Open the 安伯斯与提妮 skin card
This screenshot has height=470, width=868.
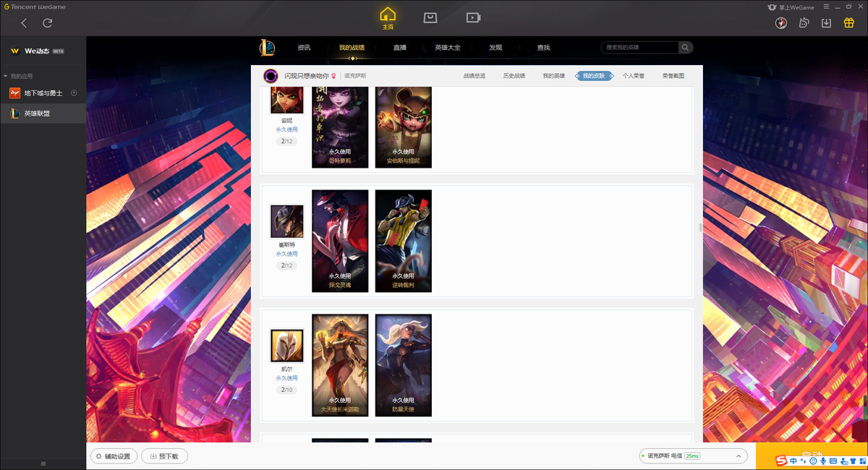pos(404,127)
